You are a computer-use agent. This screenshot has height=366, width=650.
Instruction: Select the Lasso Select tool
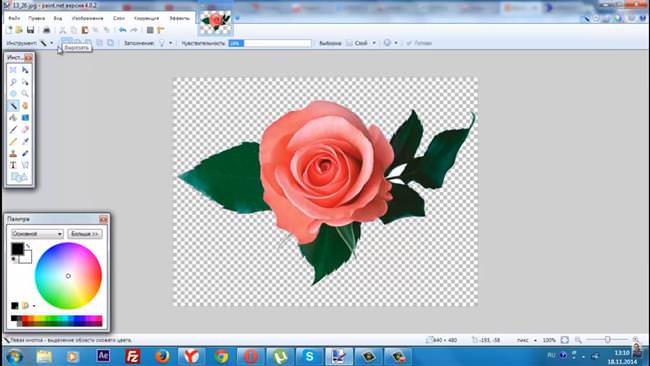pyautogui.click(x=13, y=82)
